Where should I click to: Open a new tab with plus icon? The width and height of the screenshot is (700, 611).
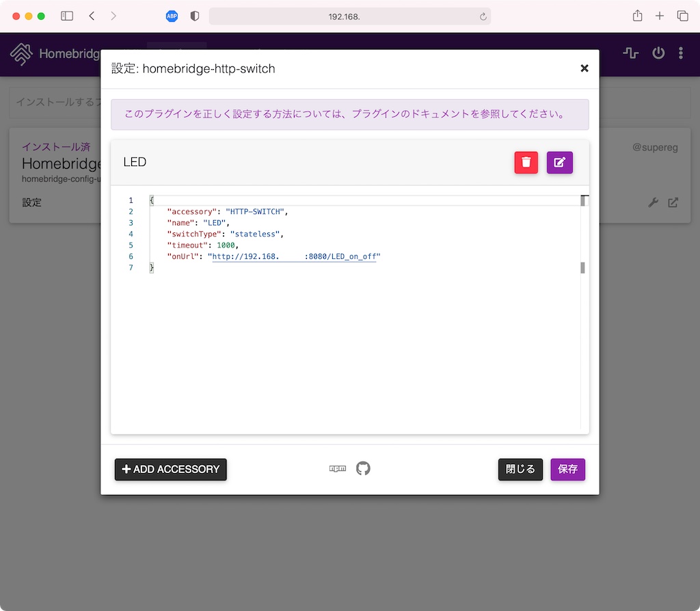click(x=660, y=16)
